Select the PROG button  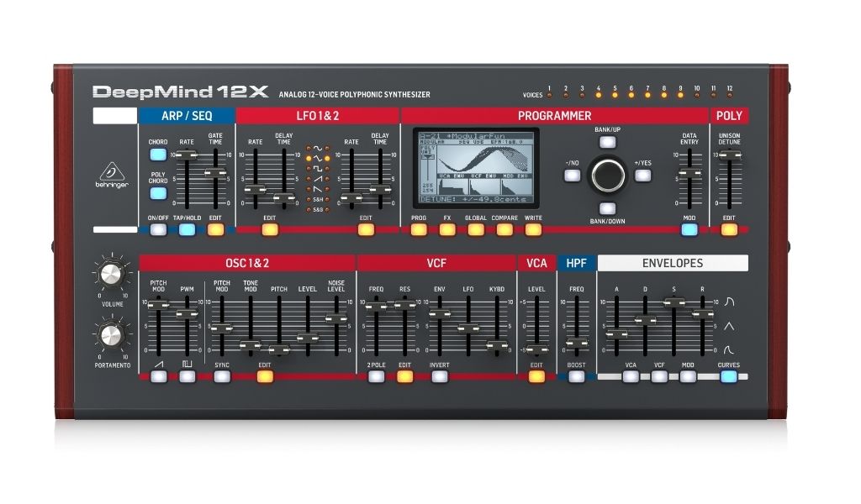pos(419,230)
